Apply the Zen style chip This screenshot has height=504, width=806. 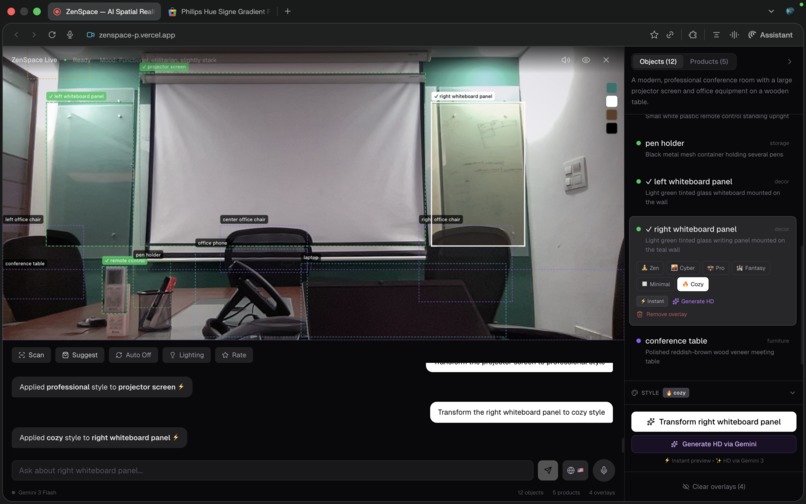pos(650,268)
